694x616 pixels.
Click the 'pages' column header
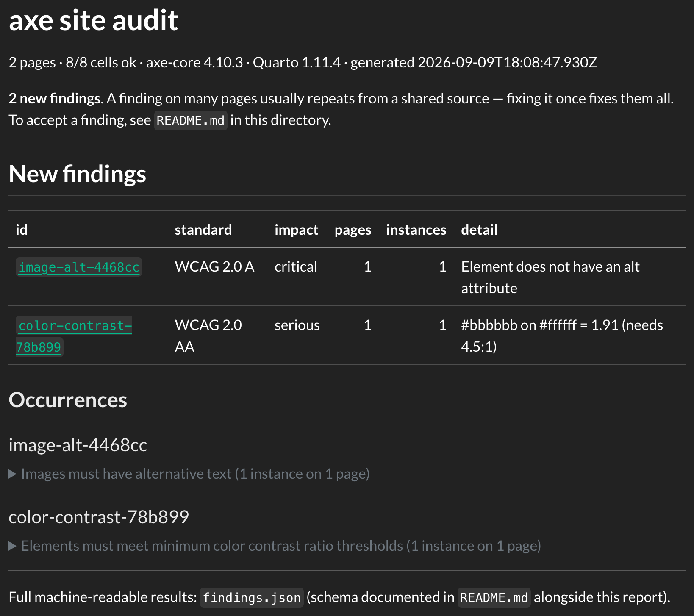[353, 230]
